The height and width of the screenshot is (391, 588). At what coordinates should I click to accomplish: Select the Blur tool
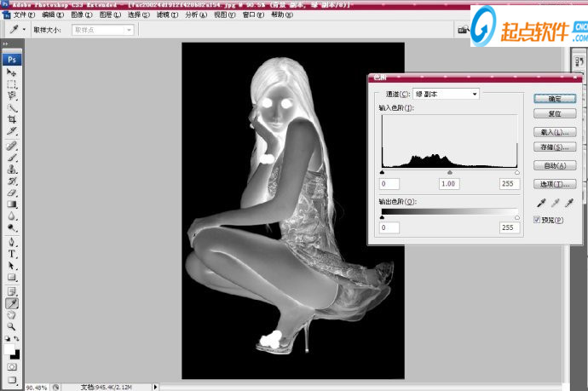[x=12, y=216]
